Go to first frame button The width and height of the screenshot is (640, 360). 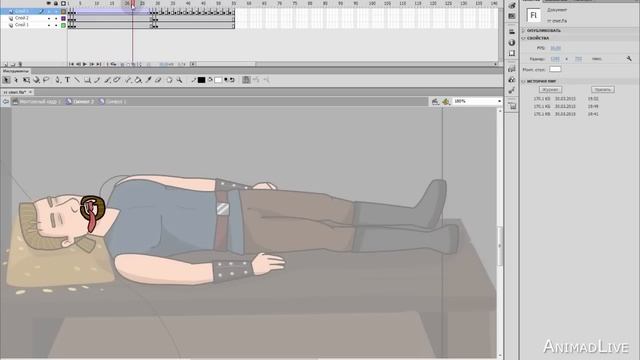point(71,64)
